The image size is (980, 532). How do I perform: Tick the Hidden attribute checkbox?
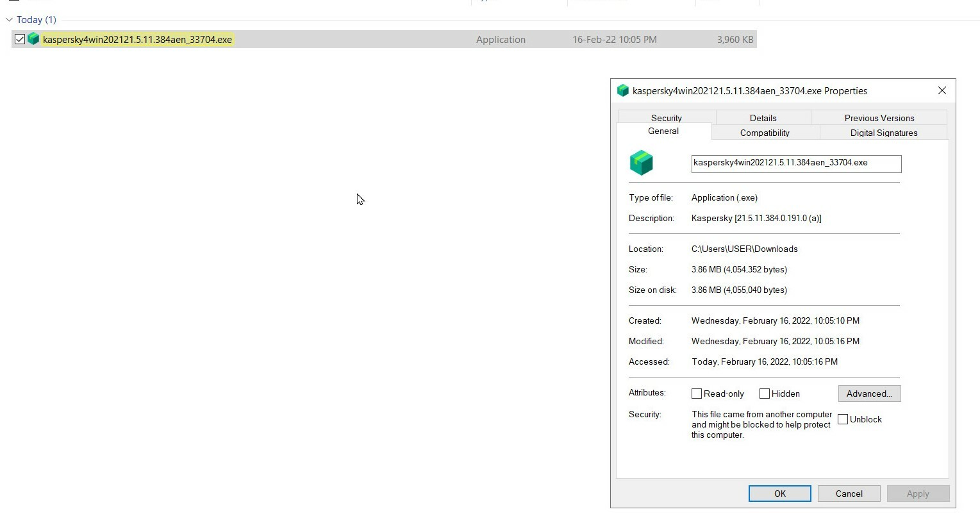pos(765,394)
